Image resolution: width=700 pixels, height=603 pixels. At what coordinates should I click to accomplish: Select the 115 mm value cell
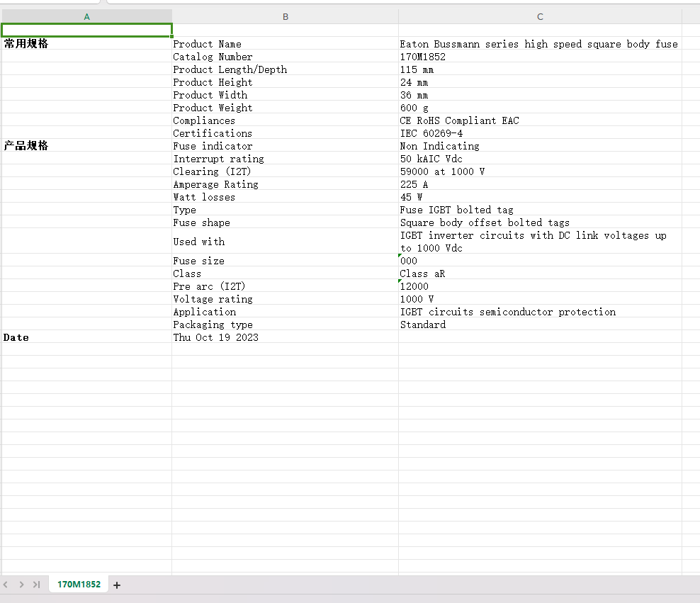pos(540,69)
